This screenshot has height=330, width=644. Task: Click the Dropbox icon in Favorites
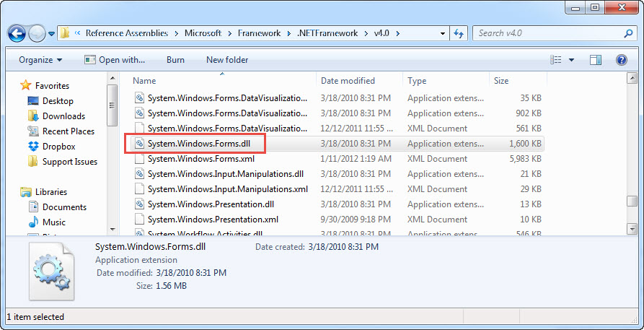pyautogui.click(x=33, y=147)
